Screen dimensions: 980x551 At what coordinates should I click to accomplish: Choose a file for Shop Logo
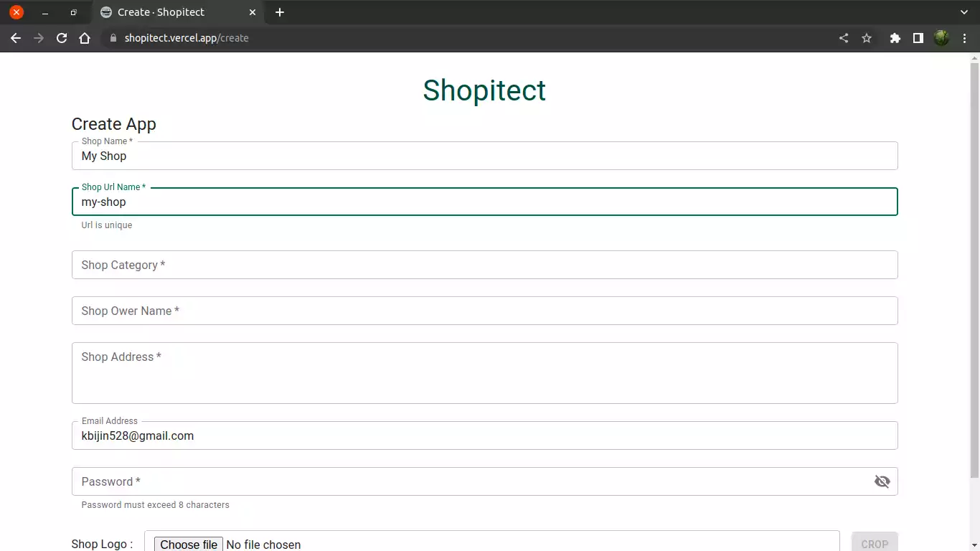click(189, 545)
